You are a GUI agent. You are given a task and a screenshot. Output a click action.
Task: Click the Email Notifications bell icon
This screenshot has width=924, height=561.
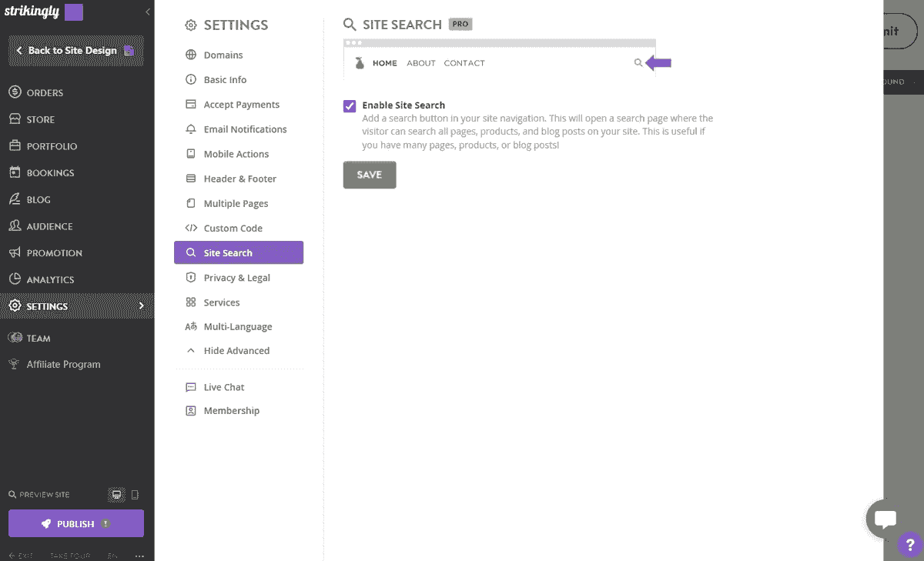[191, 129]
